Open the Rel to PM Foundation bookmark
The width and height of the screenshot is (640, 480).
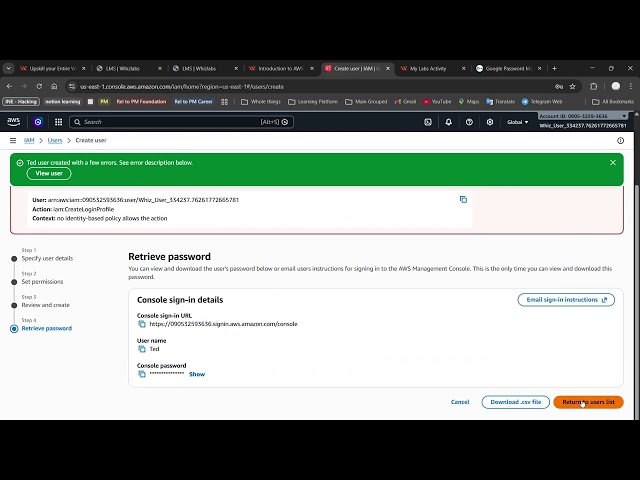point(141,102)
